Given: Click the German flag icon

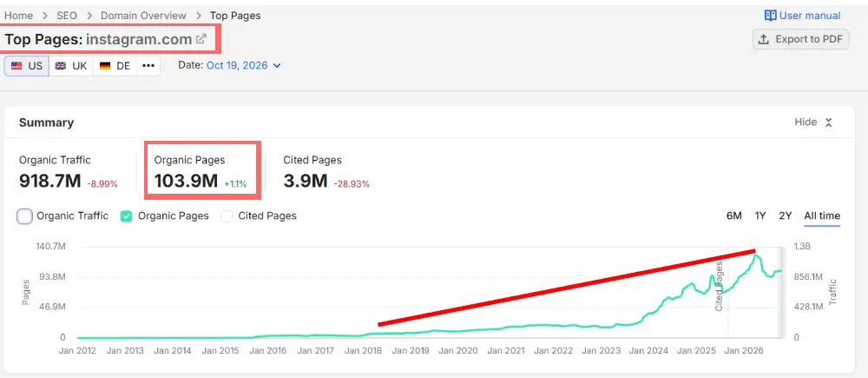Looking at the screenshot, I should pos(105,65).
